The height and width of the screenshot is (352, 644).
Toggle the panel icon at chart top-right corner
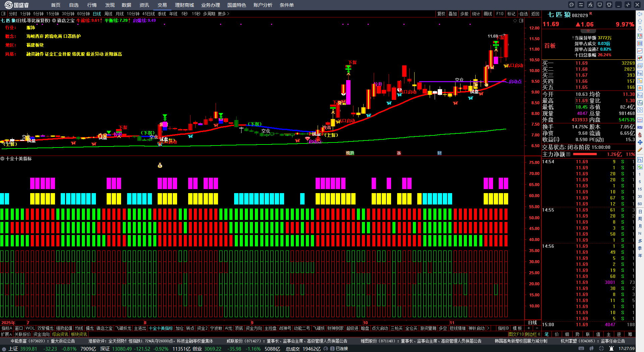tap(521, 21)
